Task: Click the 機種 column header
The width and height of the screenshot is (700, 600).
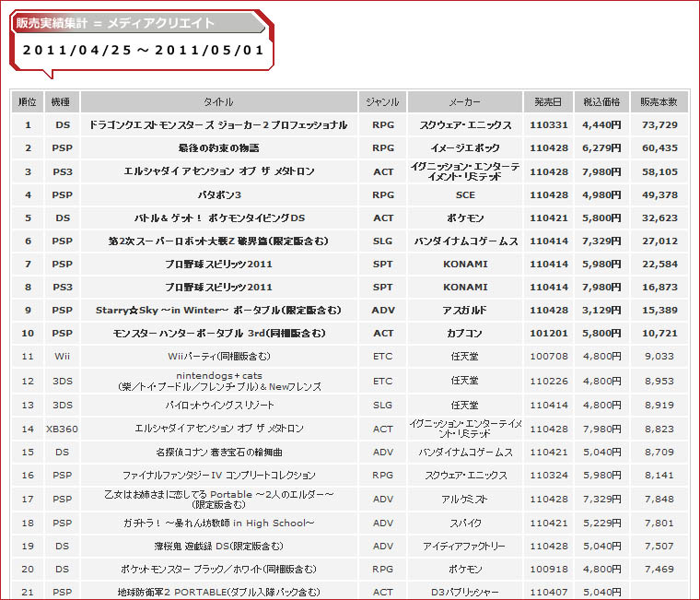Action: (x=62, y=102)
